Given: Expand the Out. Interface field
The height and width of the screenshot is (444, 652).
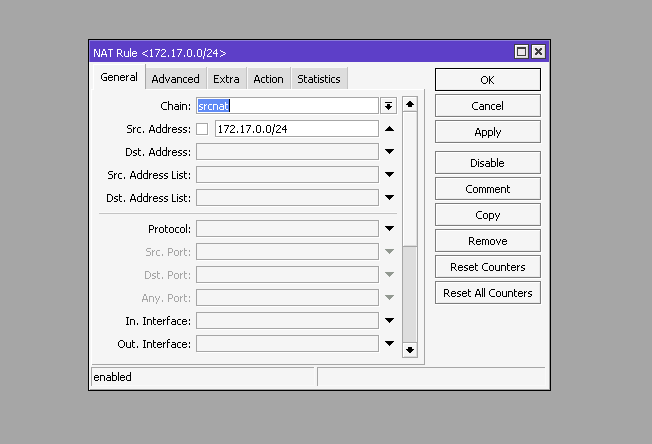Looking at the screenshot, I should 389,344.
